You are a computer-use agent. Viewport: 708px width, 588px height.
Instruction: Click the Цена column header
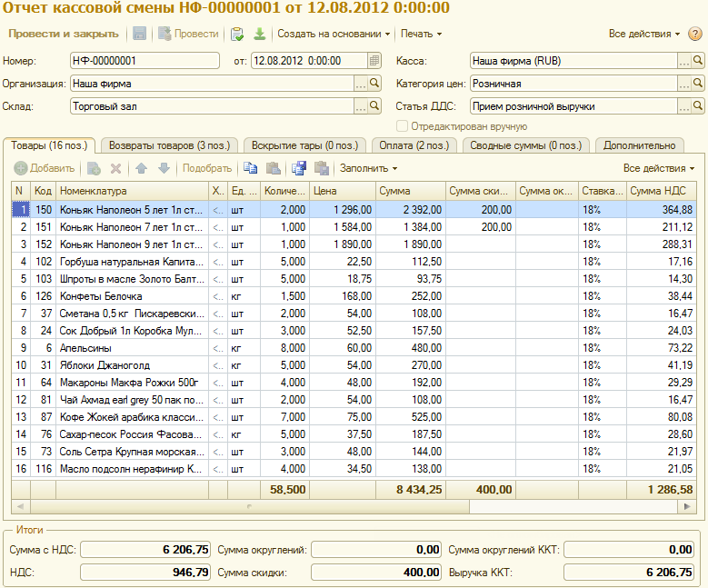coord(343,191)
